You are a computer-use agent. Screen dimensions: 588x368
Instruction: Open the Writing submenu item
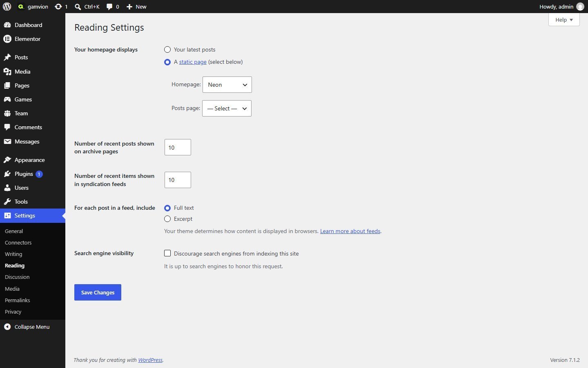tap(13, 254)
